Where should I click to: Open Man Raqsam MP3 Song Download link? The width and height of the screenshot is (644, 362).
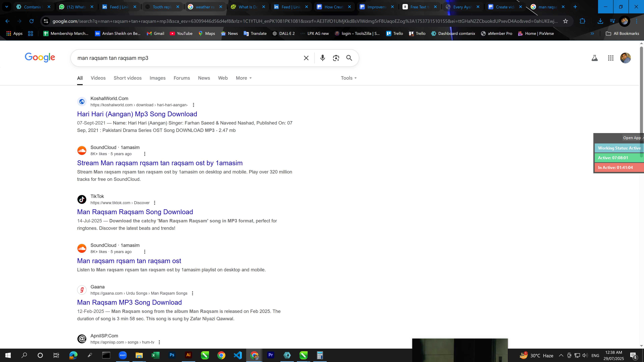pos(129,302)
